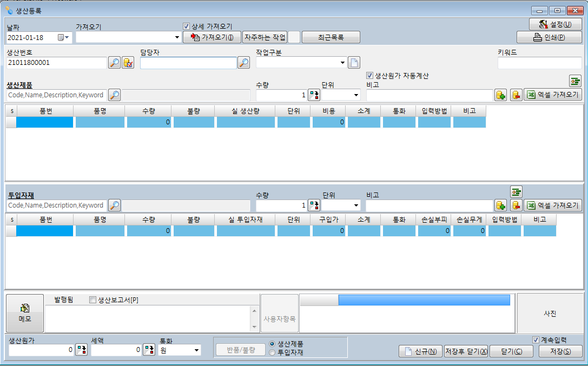Enable 생산보고서[P] checkbox
This screenshot has width=588, height=366.
pyautogui.click(x=93, y=300)
